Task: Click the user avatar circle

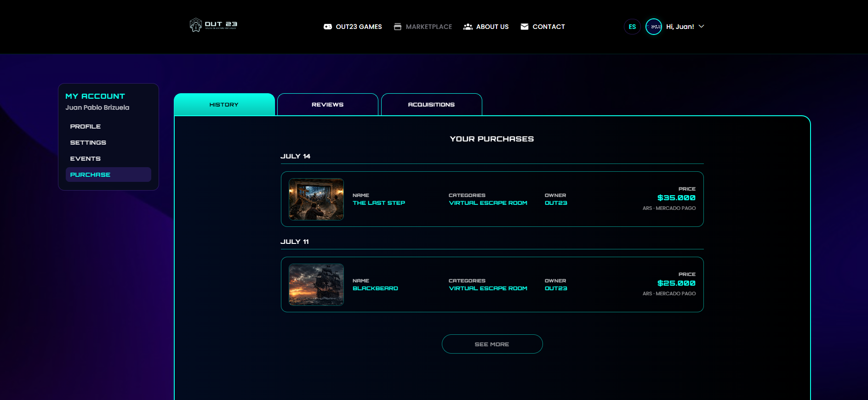Action: [x=654, y=27]
